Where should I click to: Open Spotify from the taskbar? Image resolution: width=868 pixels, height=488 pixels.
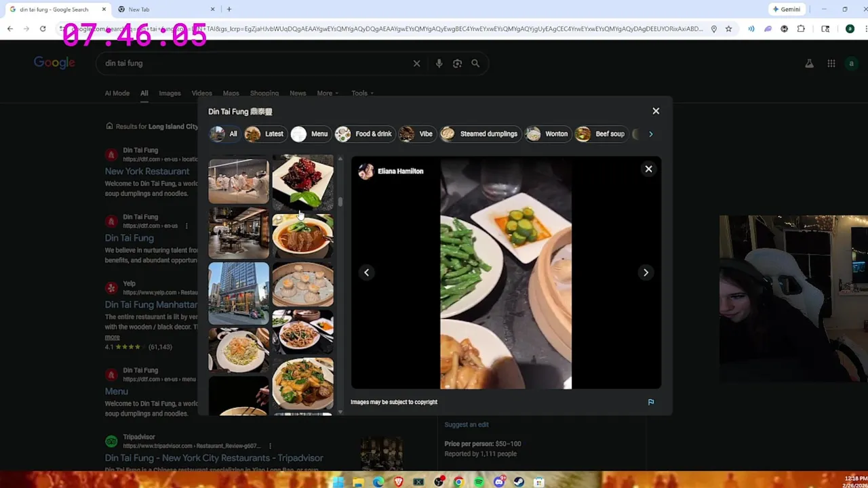[479, 482]
